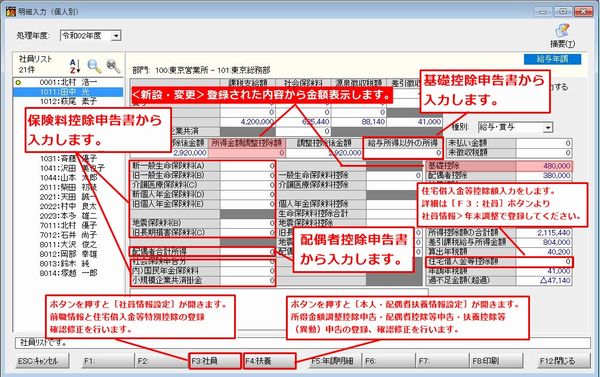Open the 摘要(T) memo icon
Viewport: 600px width, 377px height.
click(562, 31)
